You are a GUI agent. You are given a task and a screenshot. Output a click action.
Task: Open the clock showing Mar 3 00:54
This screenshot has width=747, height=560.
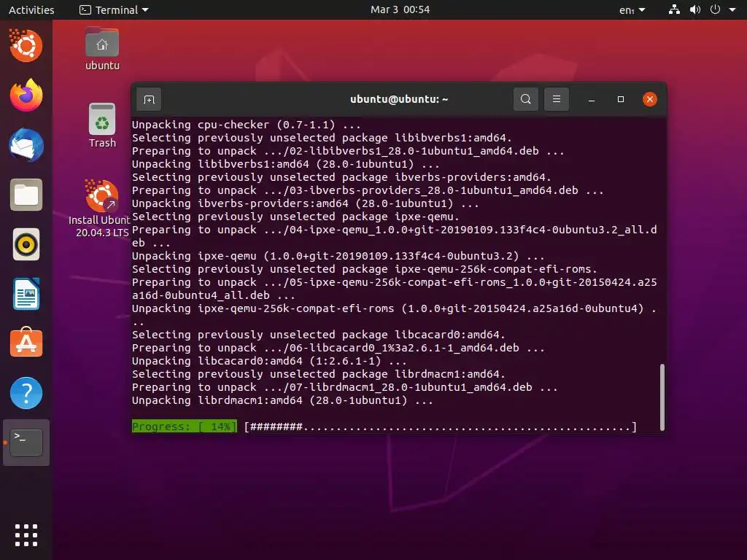click(x=400, y=9)
